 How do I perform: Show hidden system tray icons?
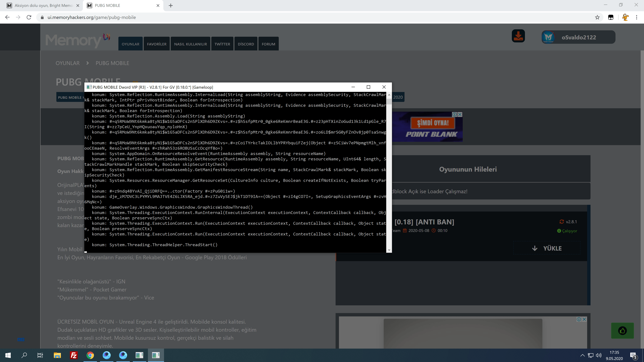(x=582, y=355)
